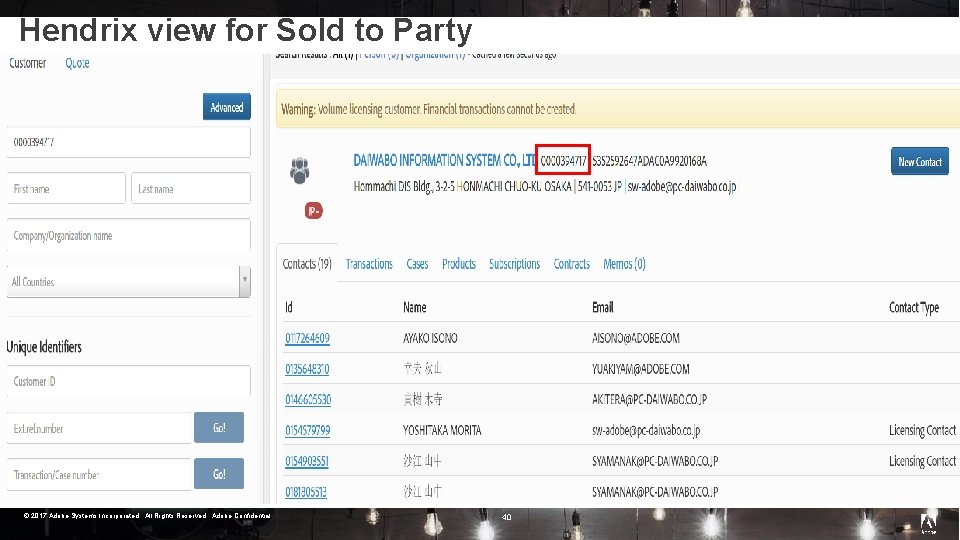Switch to the Quote tab

[x=77, y=63]
